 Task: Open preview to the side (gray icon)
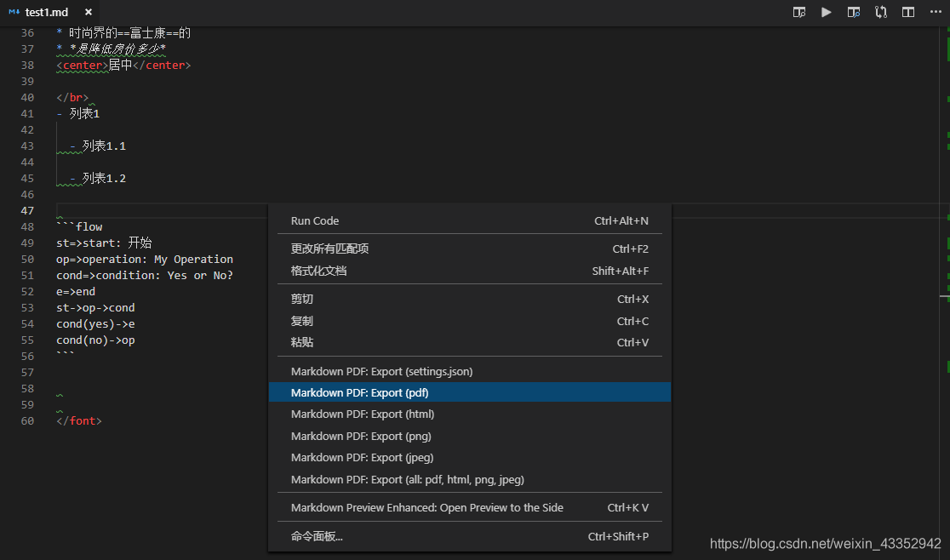(799, 12)
